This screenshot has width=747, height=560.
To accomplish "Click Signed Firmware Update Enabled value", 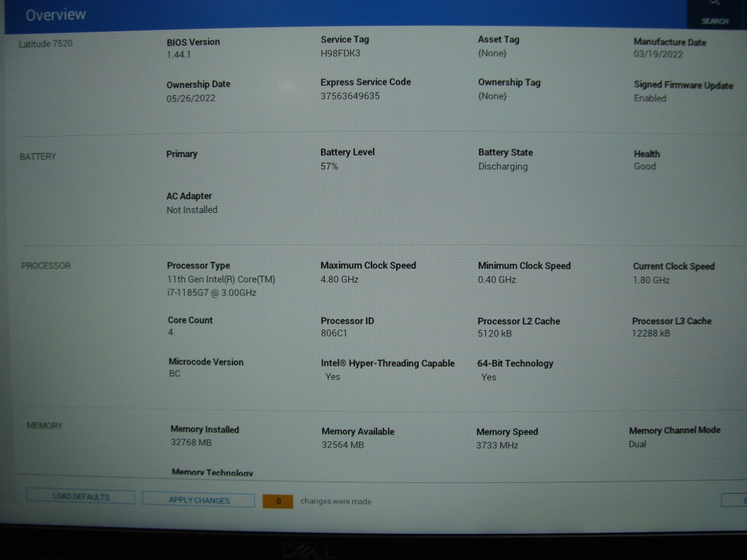I will click(x=650, y=98).
